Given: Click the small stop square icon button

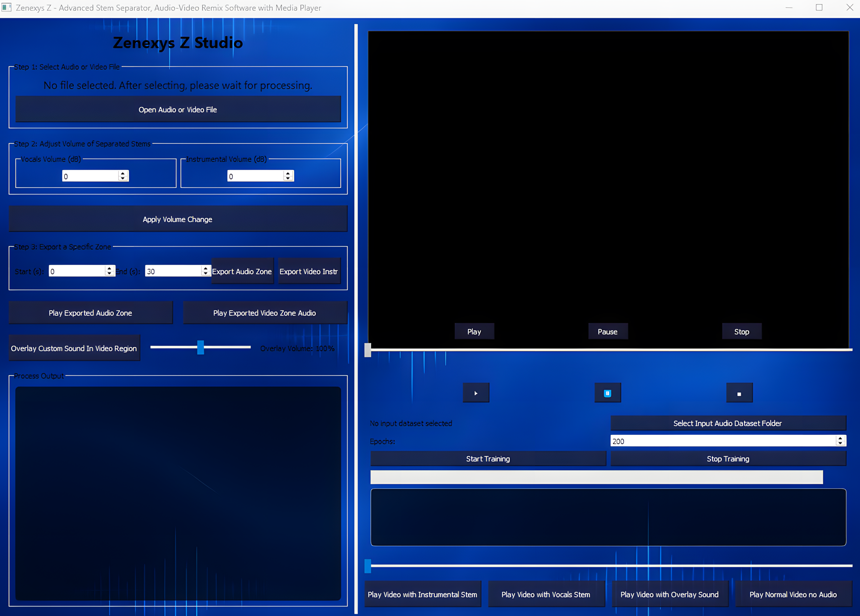Looking at the screenshot, I should tap(739, 393).
